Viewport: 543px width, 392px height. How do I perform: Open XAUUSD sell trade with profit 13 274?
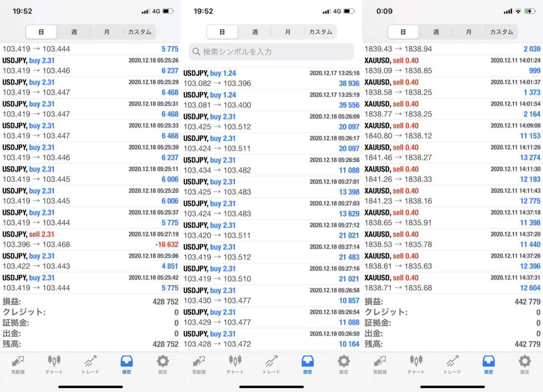pos(452,153)
